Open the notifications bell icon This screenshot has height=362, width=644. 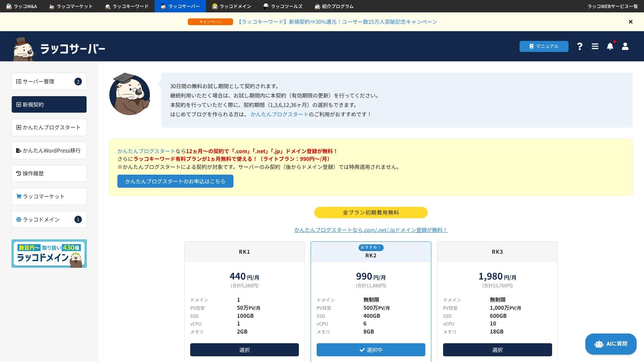[x=610, y=46]
